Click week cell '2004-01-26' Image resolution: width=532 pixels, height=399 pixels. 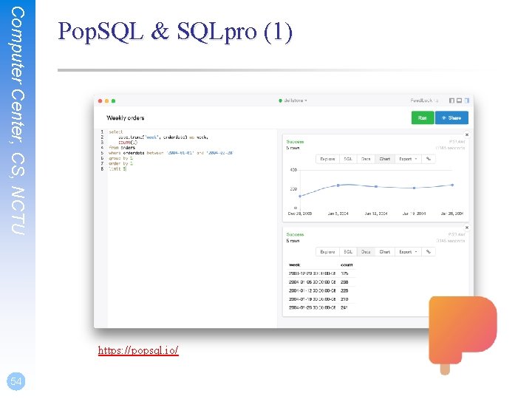click(x=312, y=307)
